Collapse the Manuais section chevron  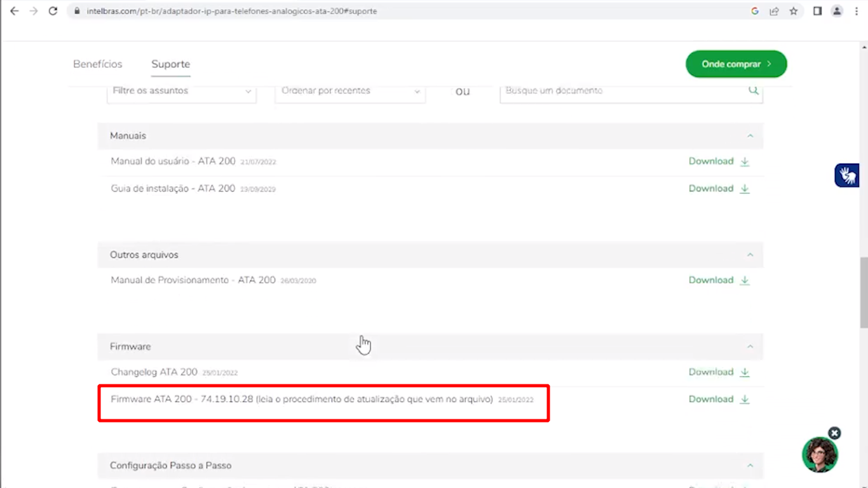pyautogui.click(x=750, y=136)
